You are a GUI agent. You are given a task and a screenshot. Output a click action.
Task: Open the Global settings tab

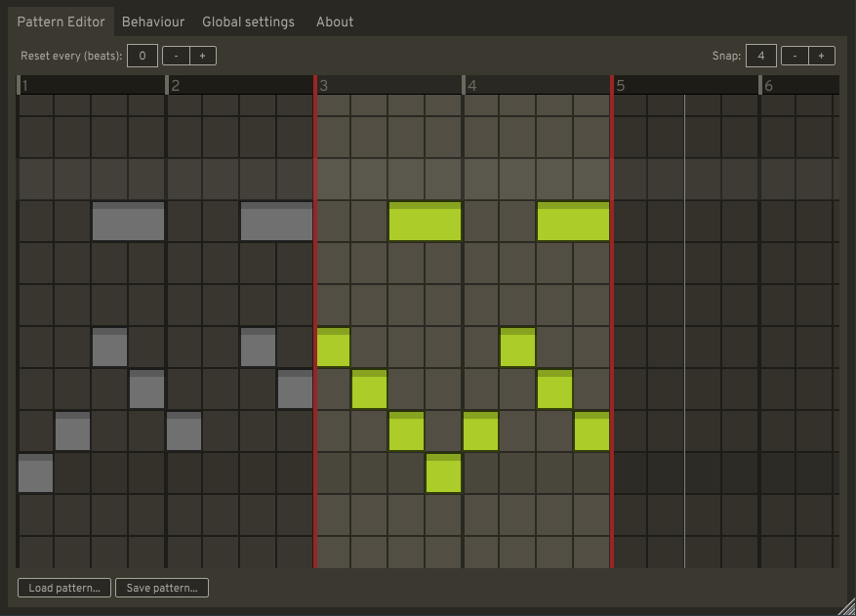pos(248,21)
